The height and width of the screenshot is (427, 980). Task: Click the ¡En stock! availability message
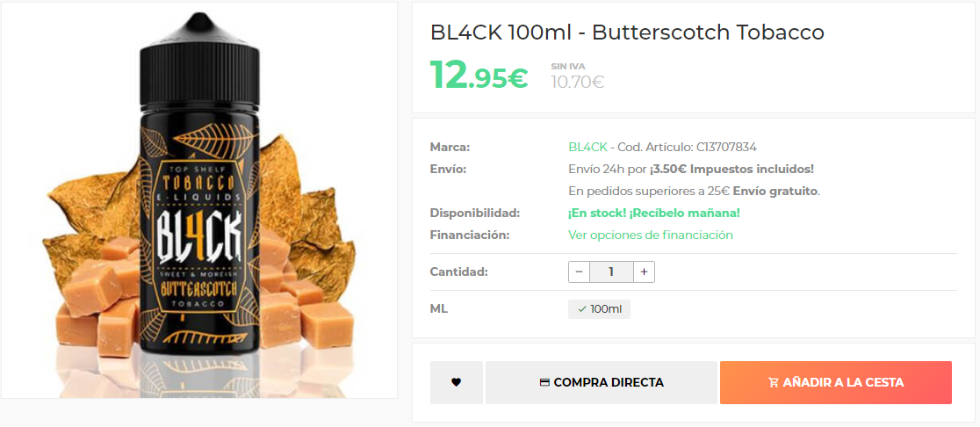coord(597,213)
